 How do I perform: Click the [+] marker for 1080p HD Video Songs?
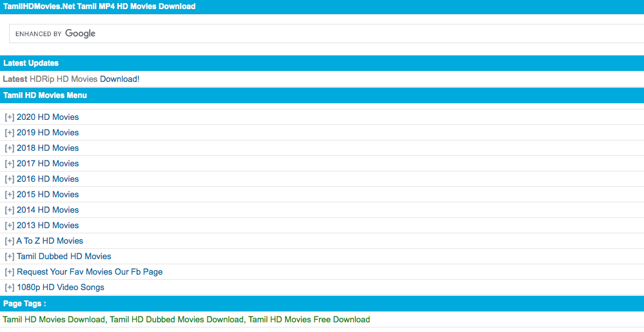click(9, 288)
